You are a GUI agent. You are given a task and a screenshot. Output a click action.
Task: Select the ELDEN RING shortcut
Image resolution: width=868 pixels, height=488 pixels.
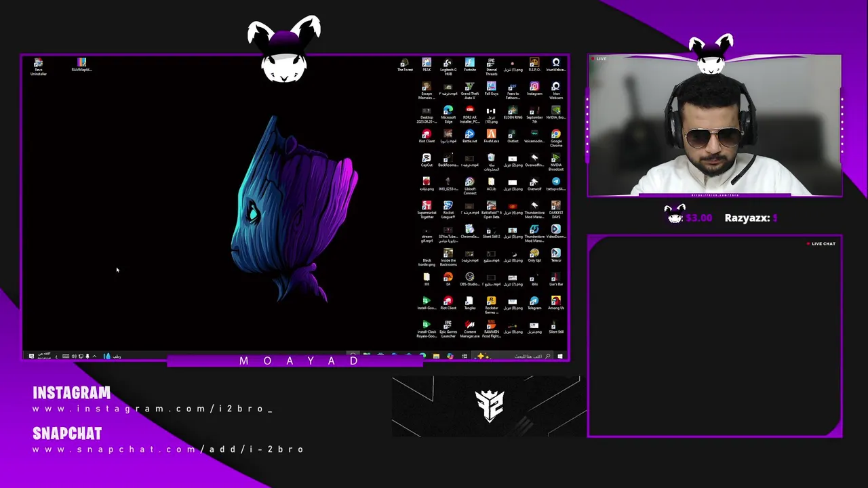pyautogui.click(x=513, y=113)
